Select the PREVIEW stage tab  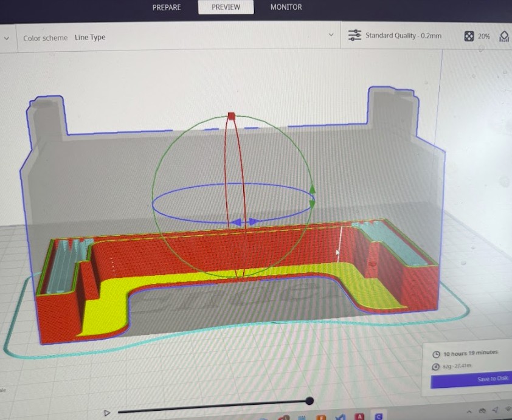click(x=226, y=7)
